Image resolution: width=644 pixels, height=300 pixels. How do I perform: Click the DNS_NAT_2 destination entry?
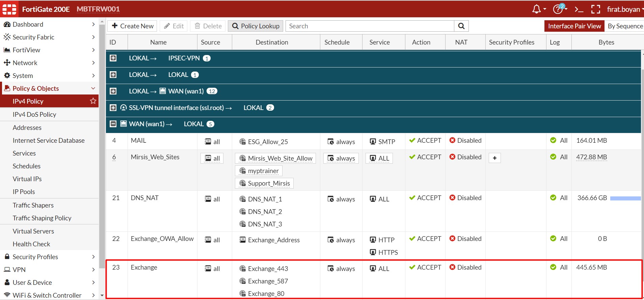click(261, 212)
